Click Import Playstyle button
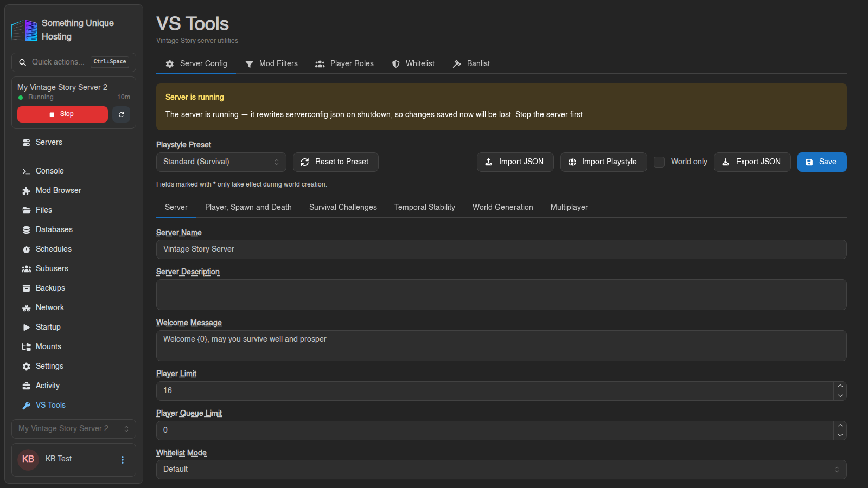Image resolution: width=868 pixels, height=488 pixels. coord(603,162)
